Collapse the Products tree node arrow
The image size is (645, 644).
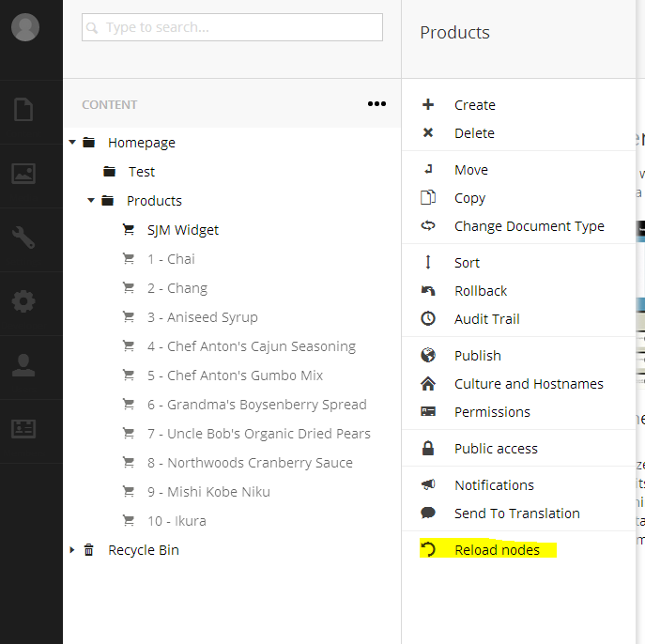91,201
